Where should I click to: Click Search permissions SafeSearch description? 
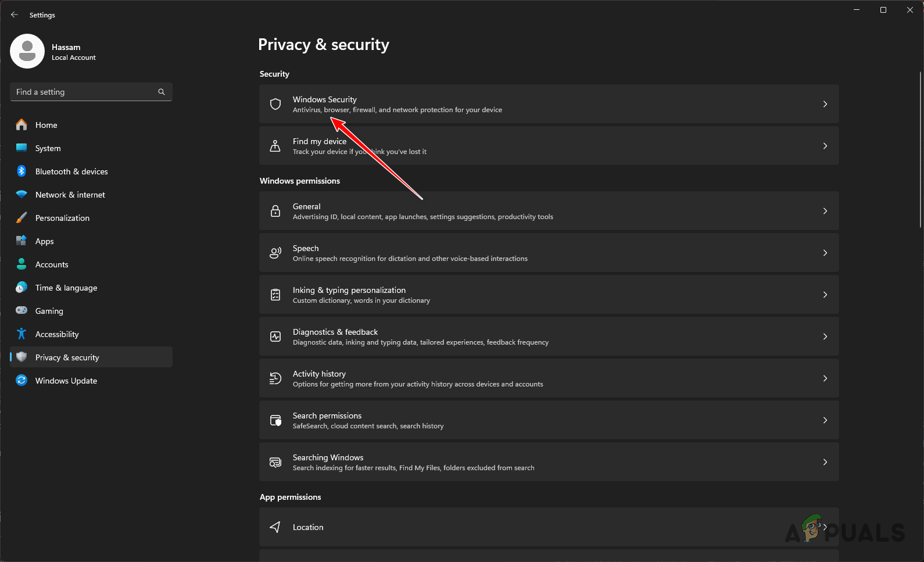point(368,426)
